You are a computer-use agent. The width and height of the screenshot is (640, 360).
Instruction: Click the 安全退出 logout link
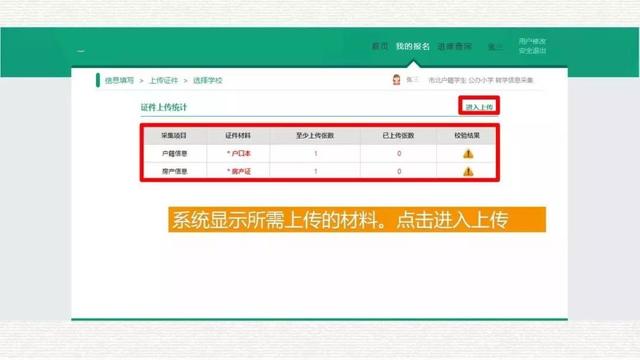[532, 51]
